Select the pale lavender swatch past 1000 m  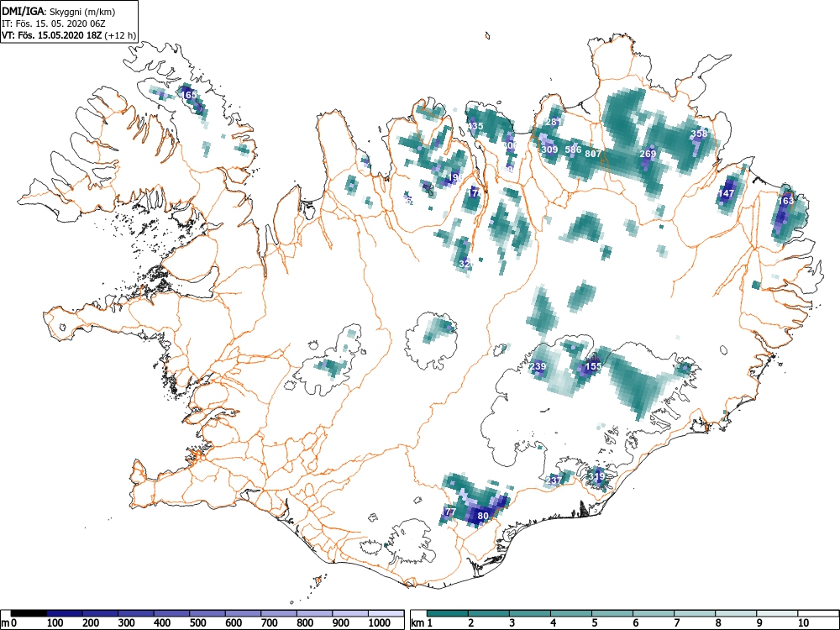386,613
